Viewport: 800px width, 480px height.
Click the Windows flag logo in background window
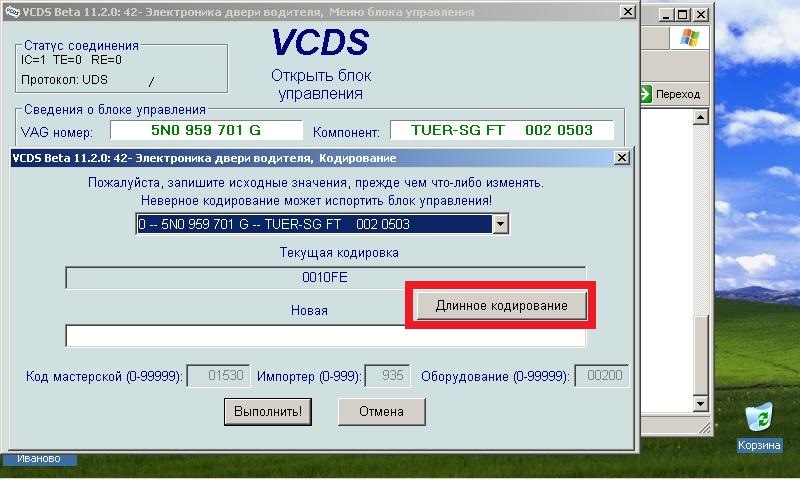pos(689,38)
